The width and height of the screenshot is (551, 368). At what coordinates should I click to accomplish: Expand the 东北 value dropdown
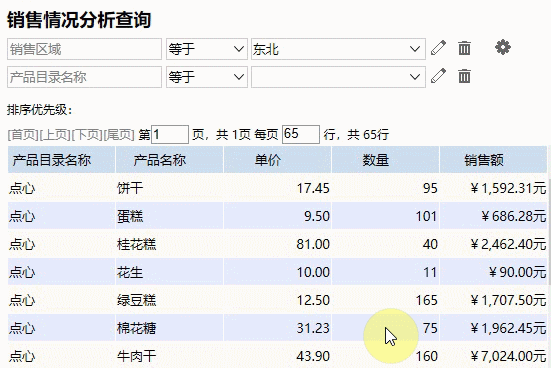pyautogui.click(x=338, y=49)
